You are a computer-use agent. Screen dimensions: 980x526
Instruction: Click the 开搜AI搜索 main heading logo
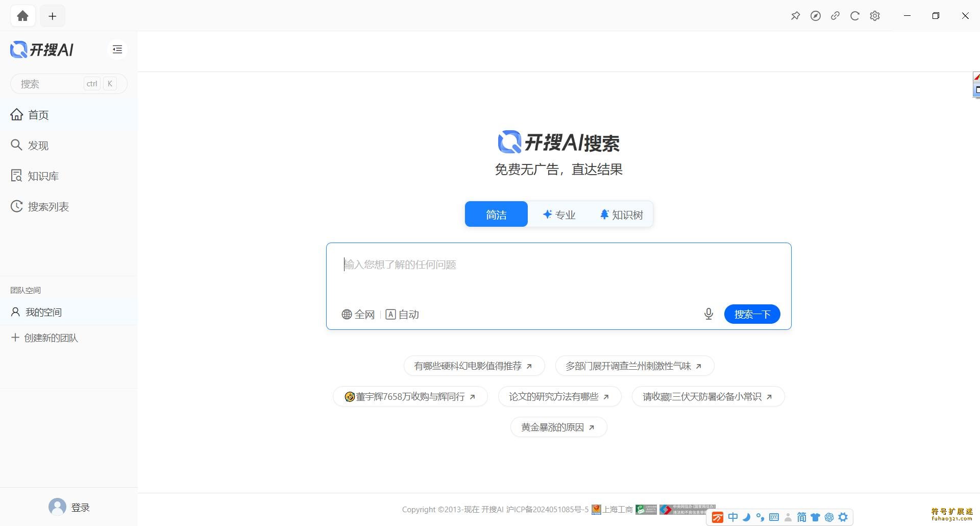pos(558,142)
